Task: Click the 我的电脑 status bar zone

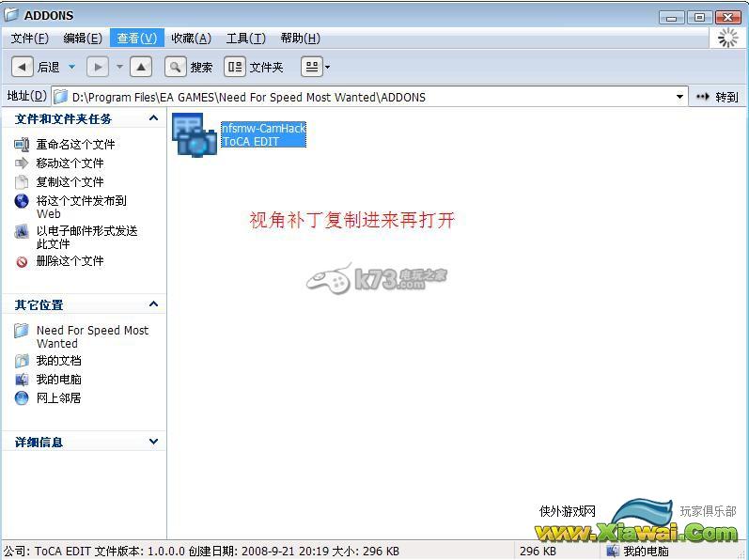Action: (637, 552)
